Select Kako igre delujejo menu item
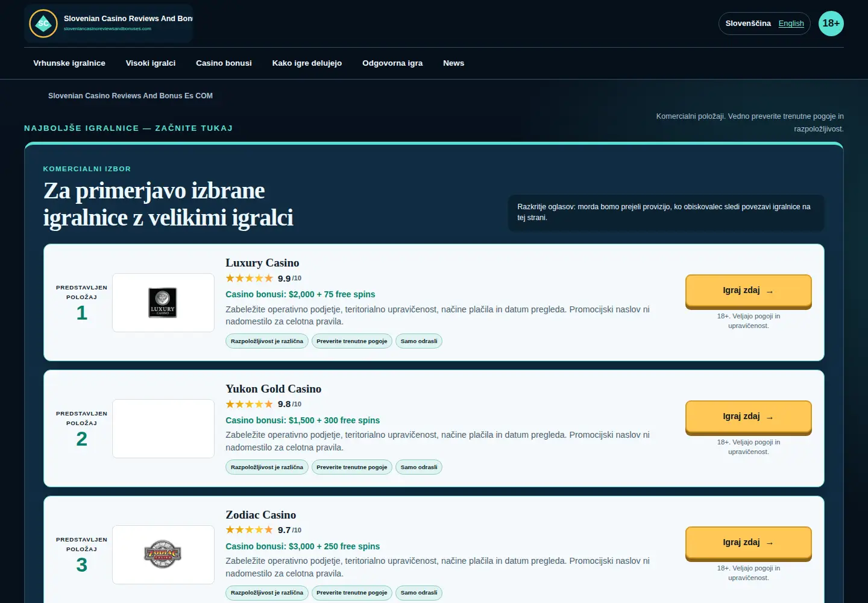868x603 pixels. [307, 63]
